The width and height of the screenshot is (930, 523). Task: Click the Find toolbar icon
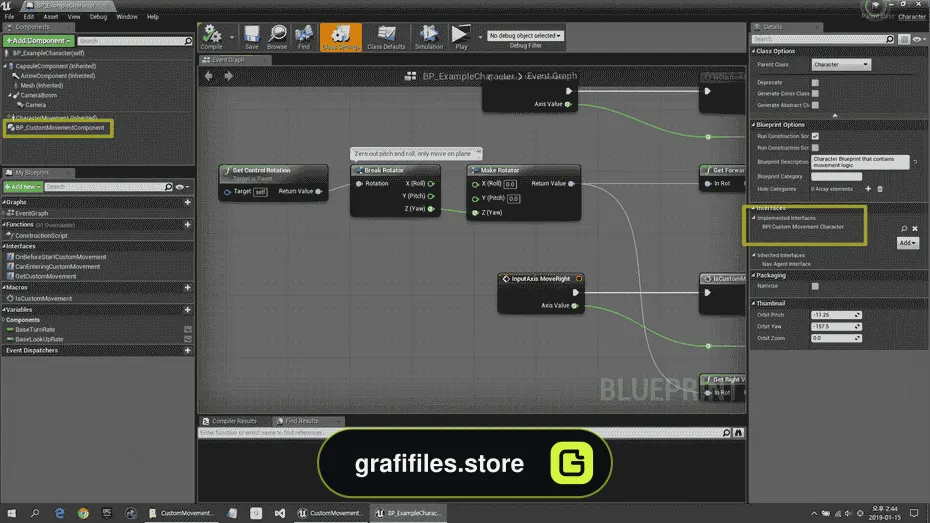point(304,37)
